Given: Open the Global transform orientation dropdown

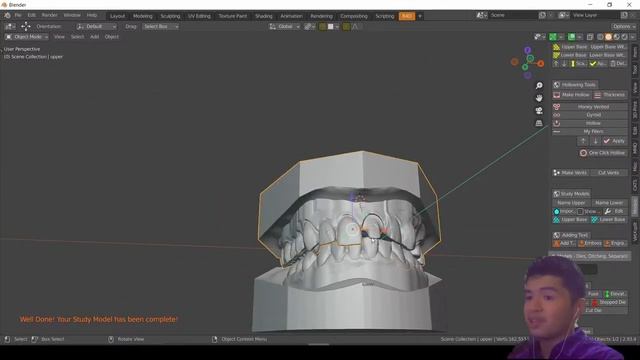Looking at the screenshot, I should point(284,27).
